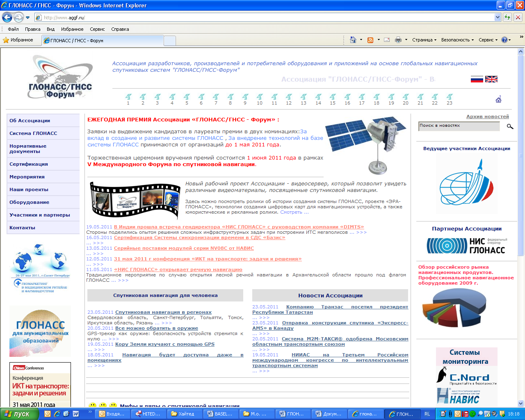Click the ГЛОНАСС для муниципальных образований banner
Viewport: 525px width, 420px height.
pyautogui.click(x=40, y=331)
